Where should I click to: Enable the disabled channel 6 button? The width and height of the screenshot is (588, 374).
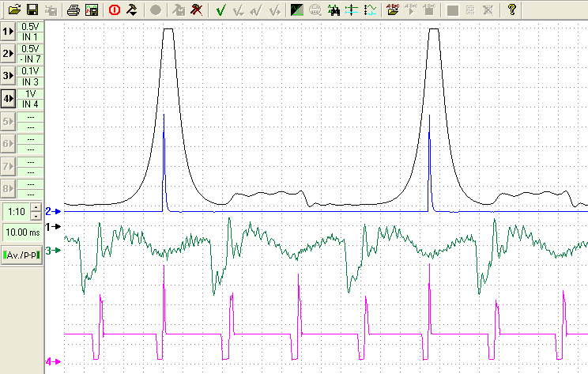(8, 144)
